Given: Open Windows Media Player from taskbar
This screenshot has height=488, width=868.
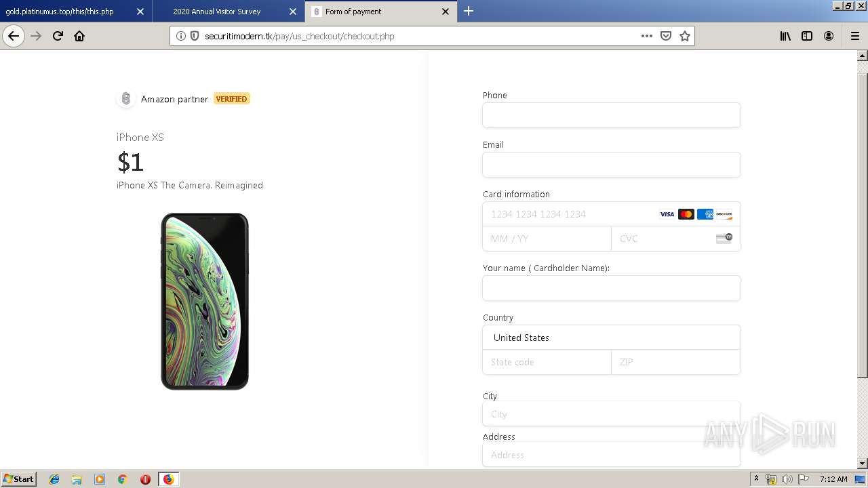Looking at the screenshot, I should click(x=100, y=479).
